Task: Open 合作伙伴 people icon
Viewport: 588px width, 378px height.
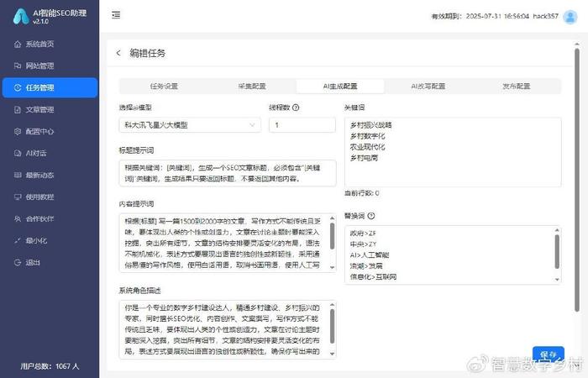Action: click(x=18, y=218)
